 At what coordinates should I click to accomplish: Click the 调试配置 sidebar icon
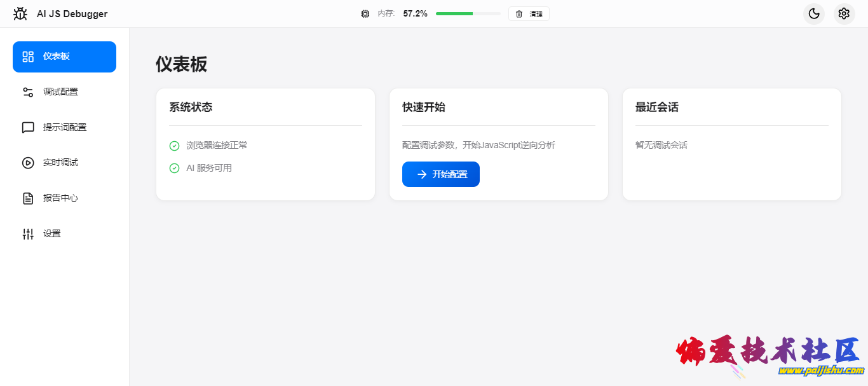coord(28,92)
